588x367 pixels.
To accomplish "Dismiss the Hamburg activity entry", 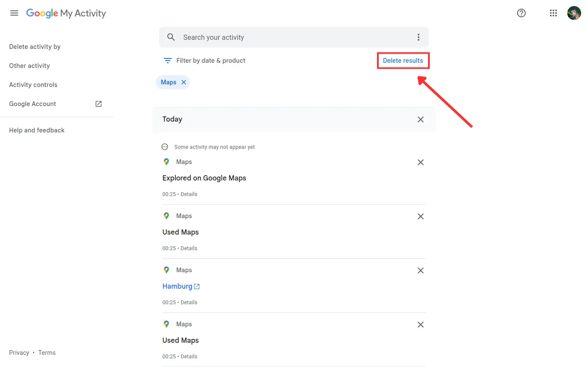I will [x=420, y=270].
